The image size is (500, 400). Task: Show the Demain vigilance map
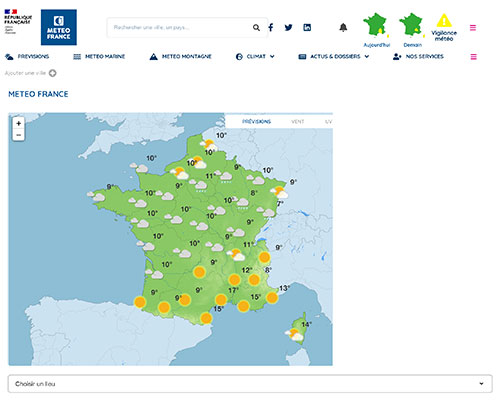pyautogui.click(x=412, y=30)
